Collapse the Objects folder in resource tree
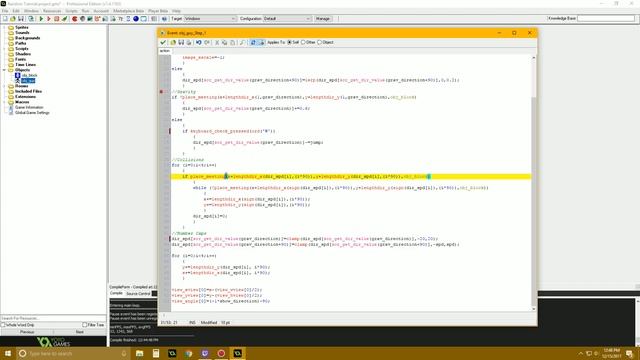 [4, 70]
